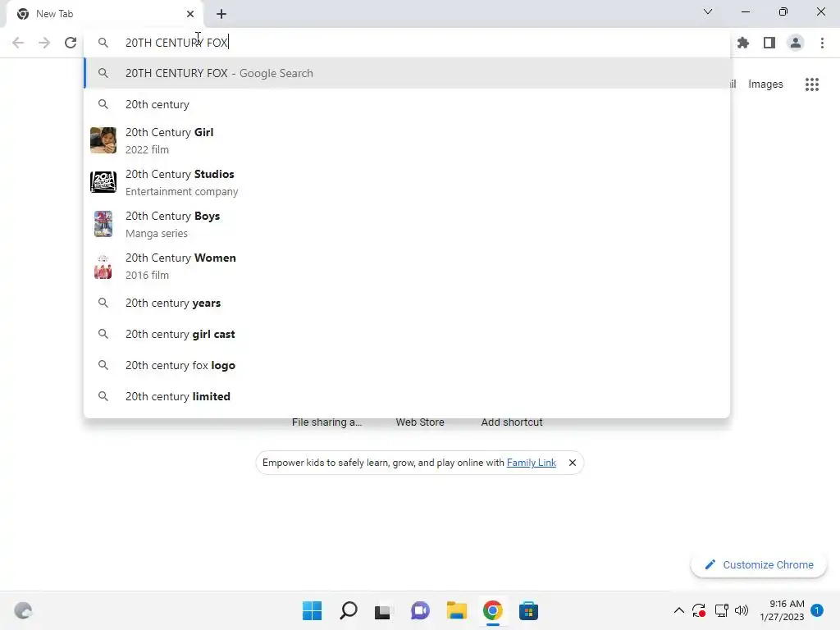
Task: Open the tab search chevron
Action: [708, 11]
